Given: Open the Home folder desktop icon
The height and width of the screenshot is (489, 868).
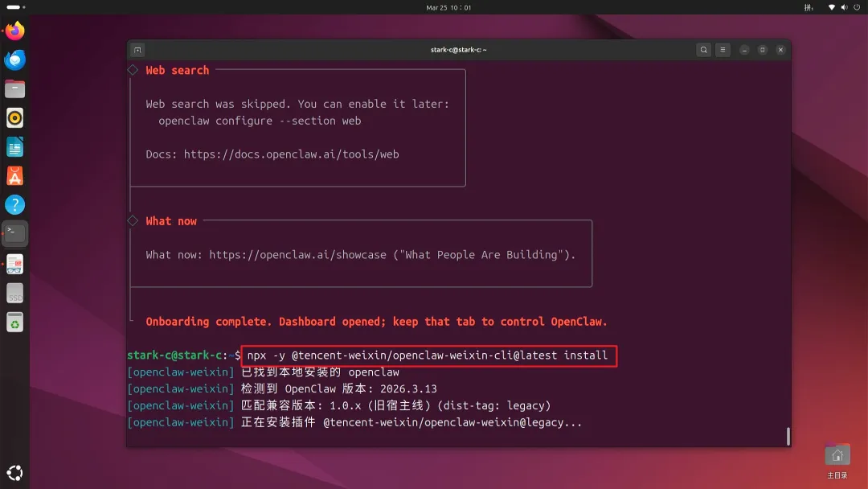Looking at the screenshot, I should click(837, 461).
